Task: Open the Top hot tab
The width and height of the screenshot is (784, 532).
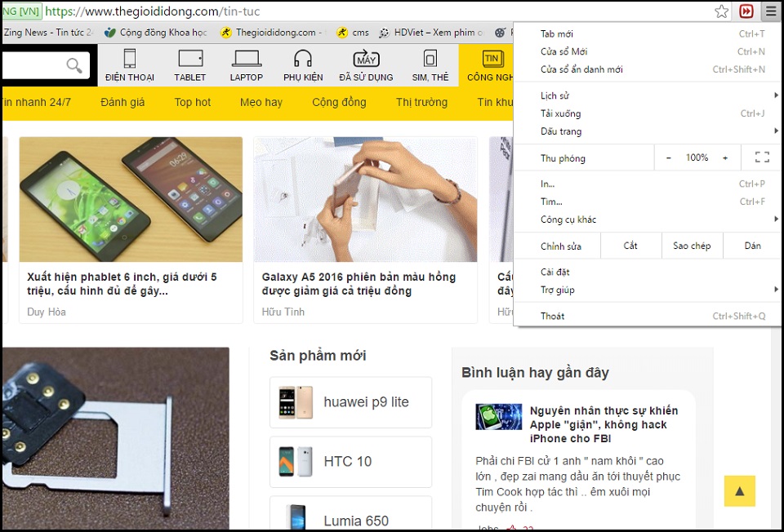Action: click(193, 103)
